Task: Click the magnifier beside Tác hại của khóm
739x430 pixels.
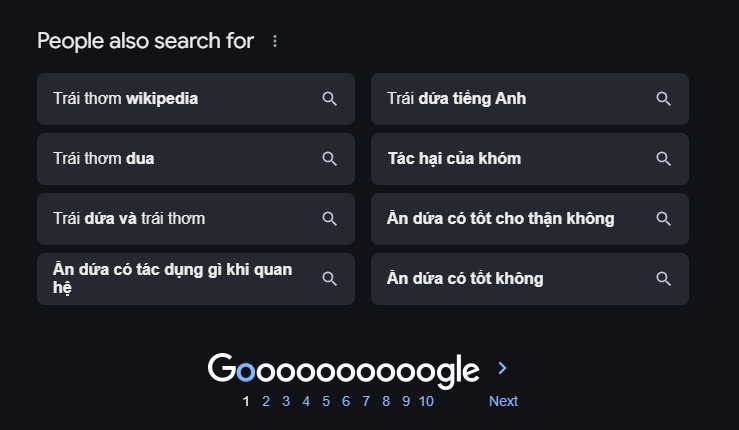Action: 663,159
